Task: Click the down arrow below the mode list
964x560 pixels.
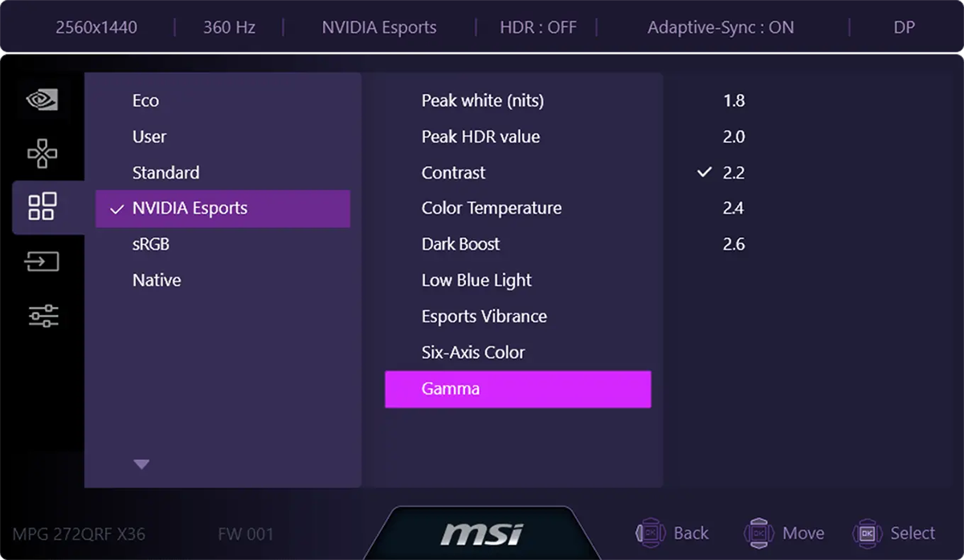Action: point(141,464)
